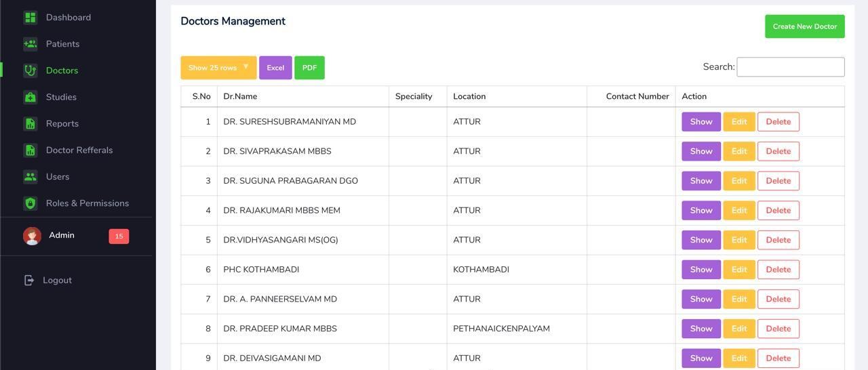Click the Doctor Refferals chart icon
The width and height of the screenshot is (868, 370).
point(30,150)
